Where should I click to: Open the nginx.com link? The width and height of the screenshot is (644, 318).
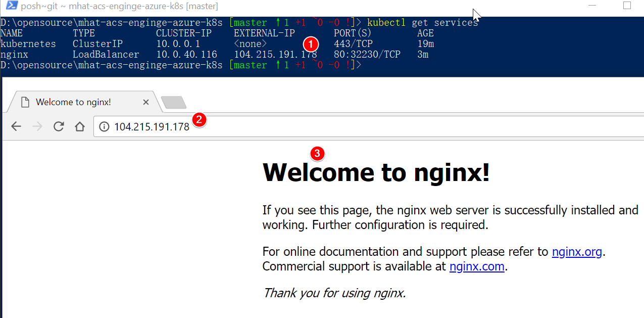click(477, 266)
